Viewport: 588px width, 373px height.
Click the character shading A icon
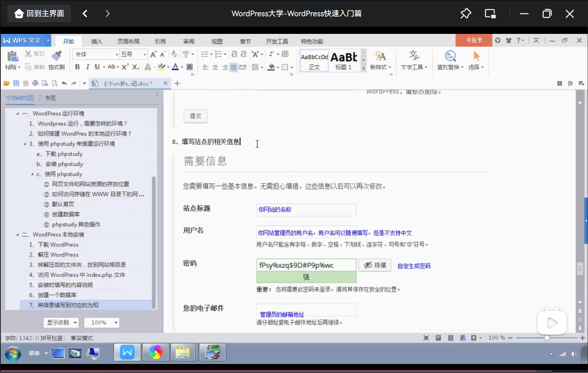click(x=190, y=67)
